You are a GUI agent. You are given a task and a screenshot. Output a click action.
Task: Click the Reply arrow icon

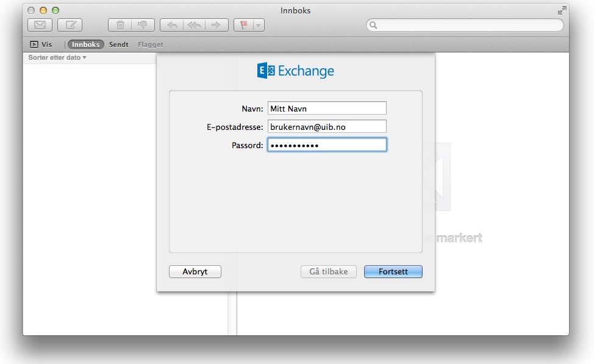tap(172, 25)
